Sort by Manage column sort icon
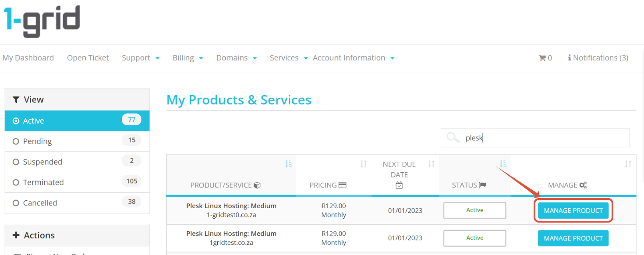 click(x=628, y=164)
